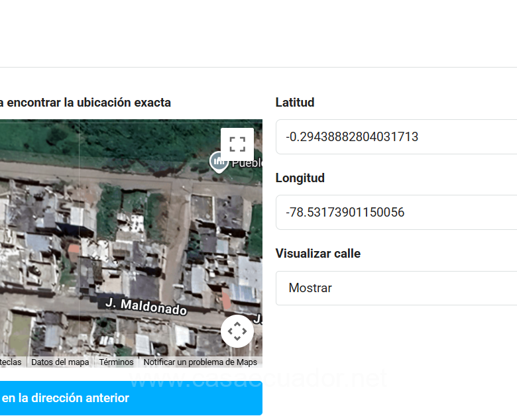Focus the Longitud value field
This screenshot has height=420, width=517.
coord(396,213)
